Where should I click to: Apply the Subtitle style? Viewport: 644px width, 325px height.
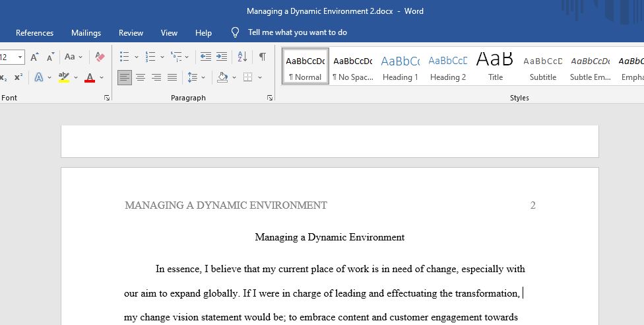coord(543,67)
